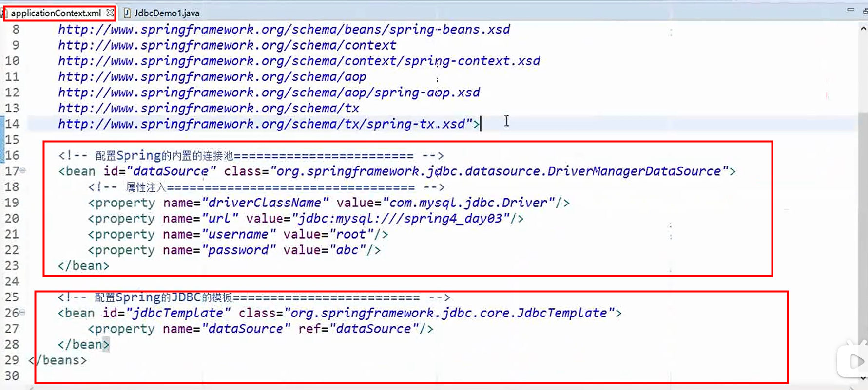
Task: Click the value "abc" on line 22
Action: pos(347,250)
